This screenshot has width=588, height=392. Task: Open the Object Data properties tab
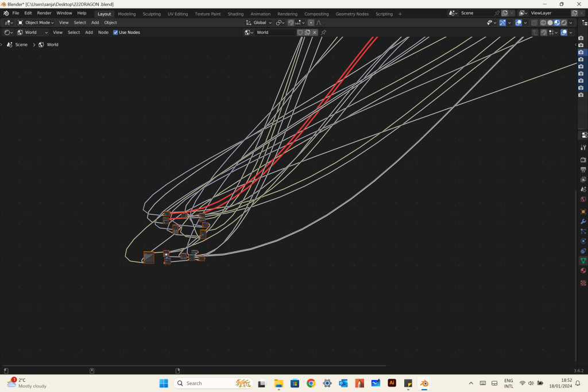click(583, 261)
